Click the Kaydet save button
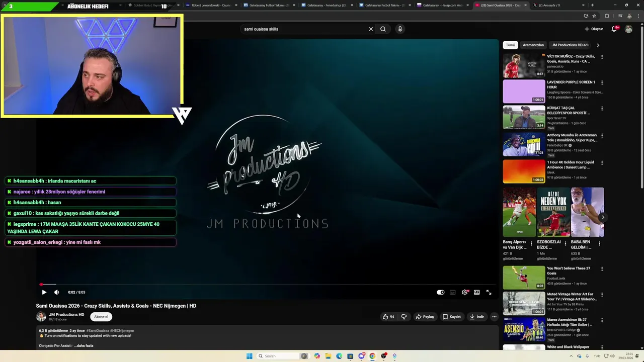644x362 pixels. click(x=451, y=317)
